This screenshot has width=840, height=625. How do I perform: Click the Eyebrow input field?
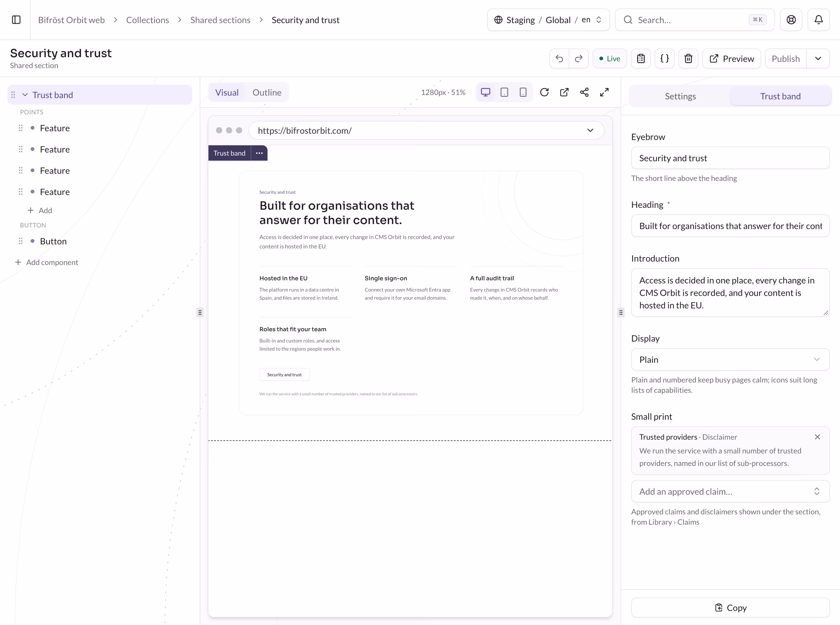tap(730, 158)
